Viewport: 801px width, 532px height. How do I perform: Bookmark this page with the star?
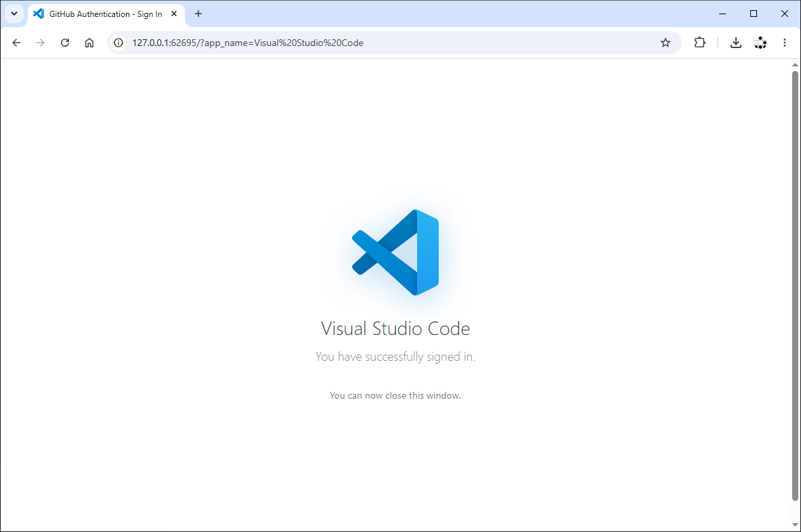[665, 43]
